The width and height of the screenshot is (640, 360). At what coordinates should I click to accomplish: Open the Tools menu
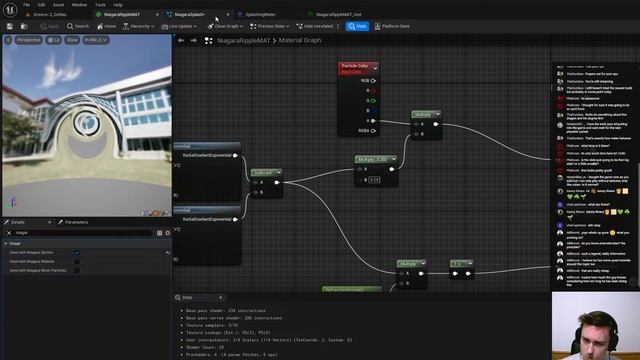click(x=100, y=5)
